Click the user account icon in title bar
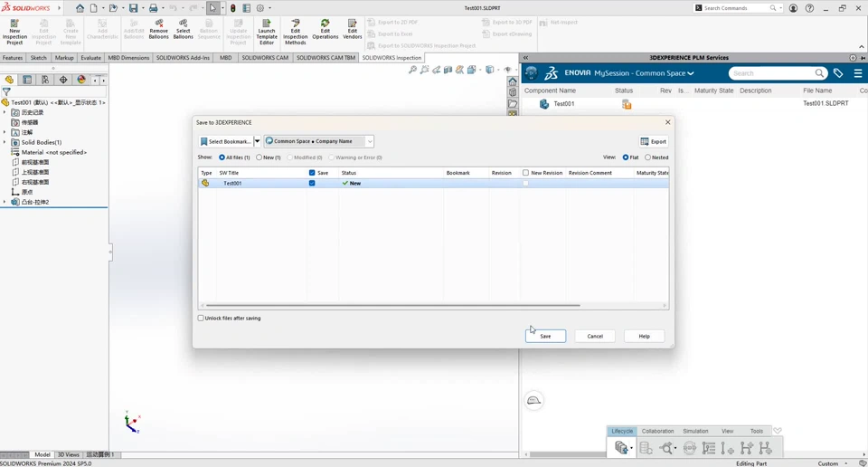 (x=793, y=8)
